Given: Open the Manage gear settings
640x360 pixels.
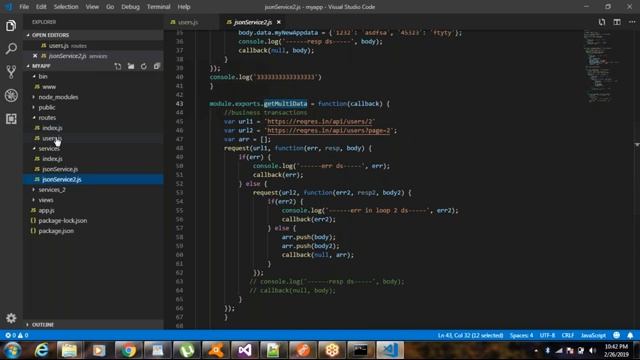Looking at the screenshot, I should [11, 318].
